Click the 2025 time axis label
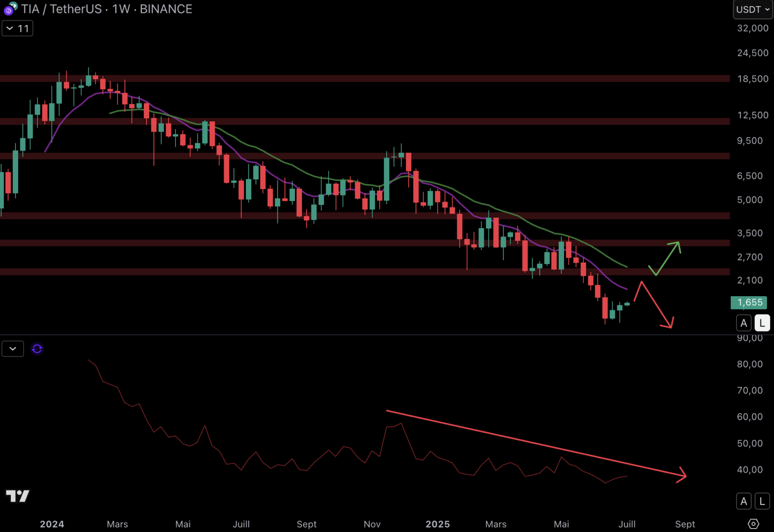This screenshot has width=774, height=532. point(437,524)
